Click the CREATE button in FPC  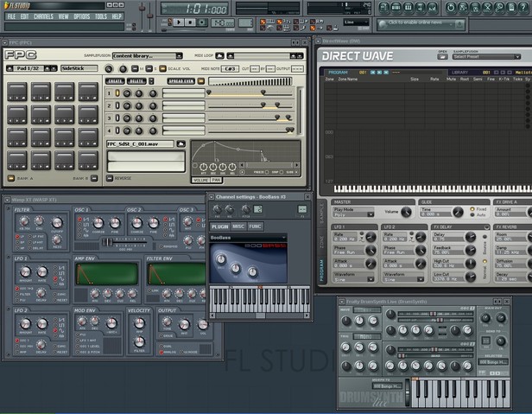[x=115, y=80]
